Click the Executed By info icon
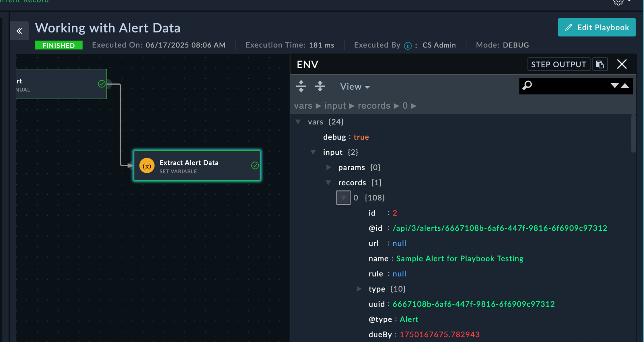Viewport: 644px width, 342px height. (x=408, y=45)
